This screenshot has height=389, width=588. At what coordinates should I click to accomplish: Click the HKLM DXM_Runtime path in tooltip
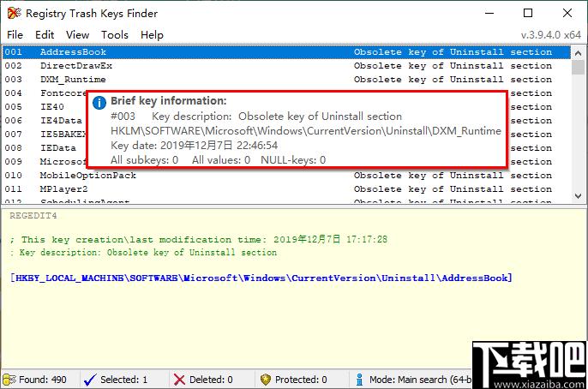[x=306, y=131]
